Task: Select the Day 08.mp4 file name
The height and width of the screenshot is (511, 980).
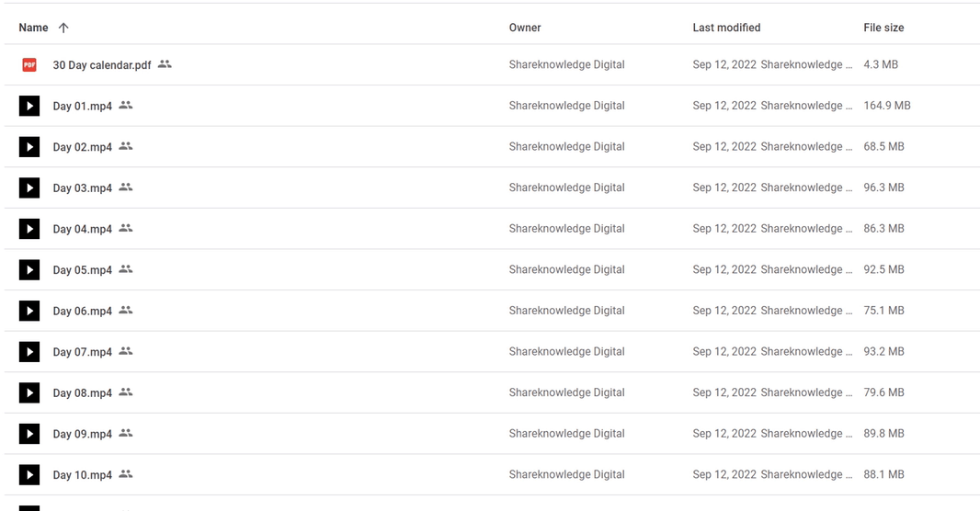Action: 83,393
